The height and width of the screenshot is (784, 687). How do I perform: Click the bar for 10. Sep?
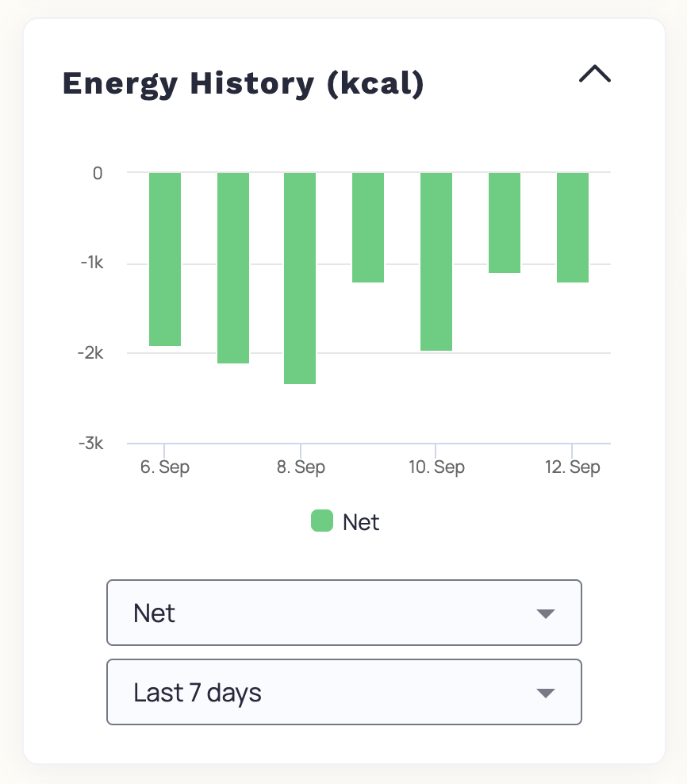point(437,260)
